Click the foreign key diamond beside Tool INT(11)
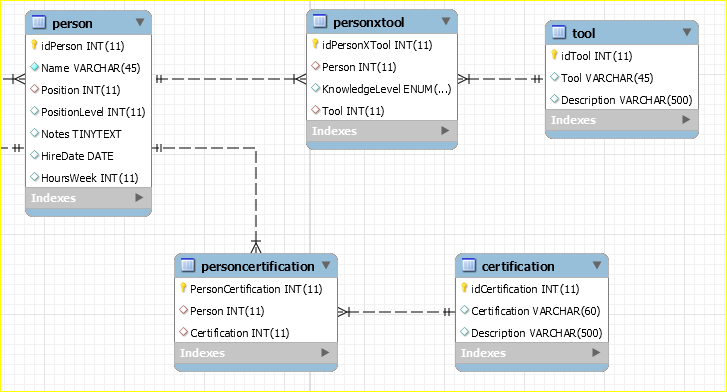The width and height of the screenshot is (727, 392). (x=316, y=110)
